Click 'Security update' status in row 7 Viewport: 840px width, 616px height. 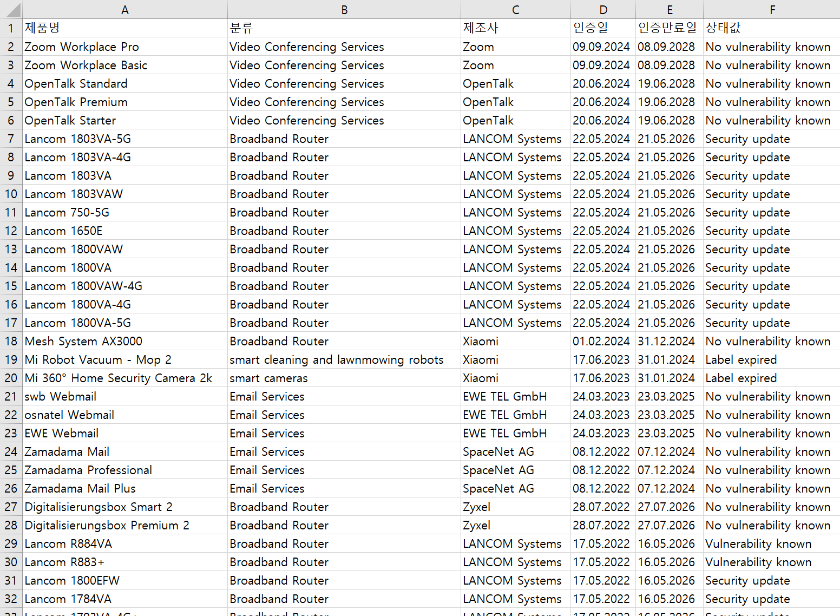pos(772,139)
